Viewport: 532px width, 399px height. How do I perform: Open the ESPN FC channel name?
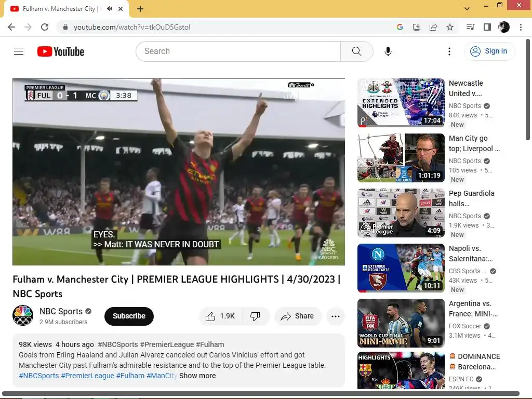461,379
